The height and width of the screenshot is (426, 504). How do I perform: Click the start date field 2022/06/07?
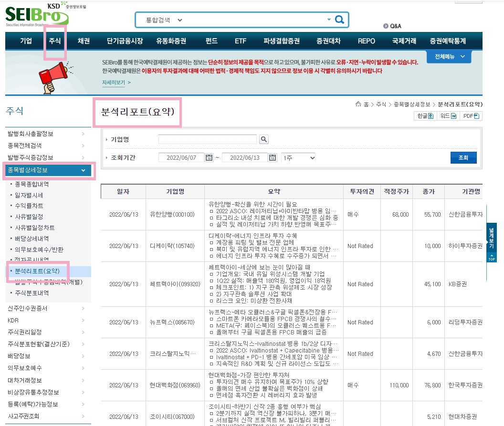point(181,158)
